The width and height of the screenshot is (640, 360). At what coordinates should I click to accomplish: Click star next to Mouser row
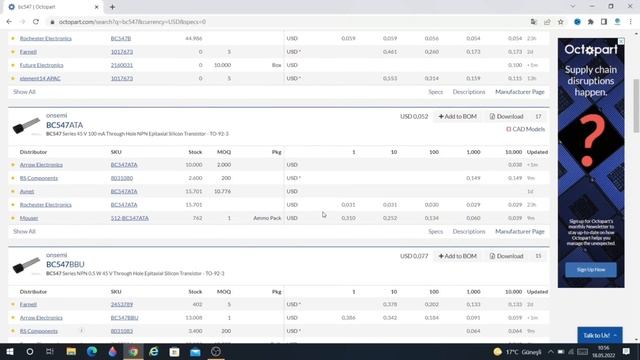(13, 218)
